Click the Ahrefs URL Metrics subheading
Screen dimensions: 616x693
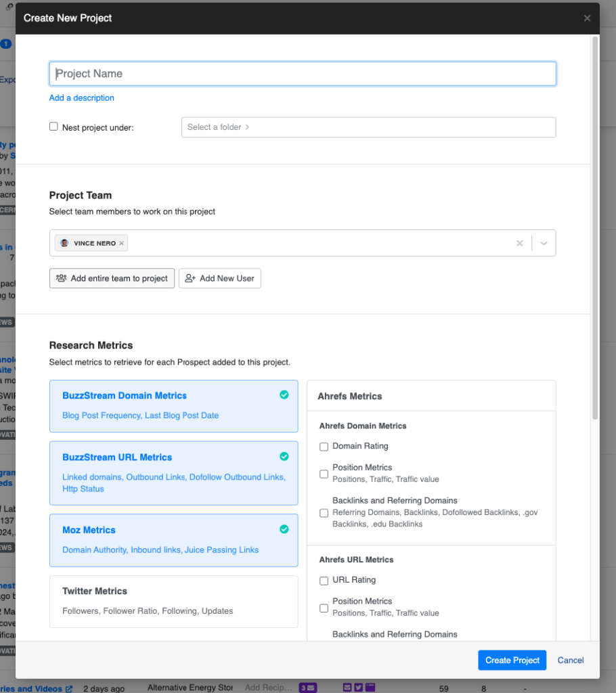[357, 560]
